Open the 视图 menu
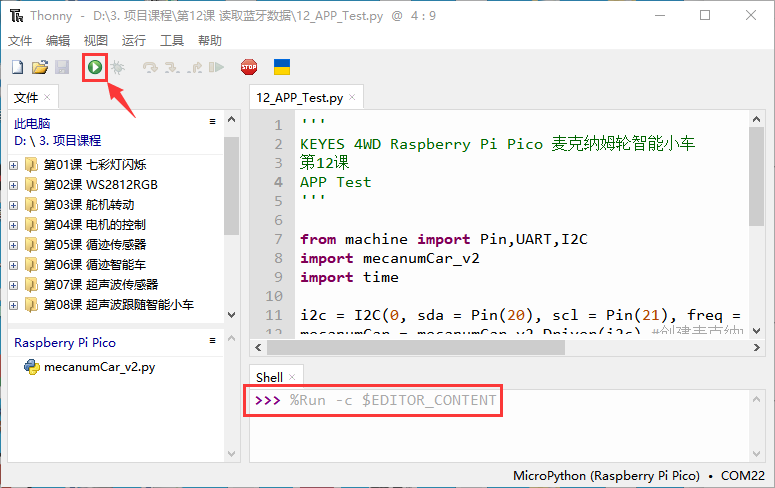This screenshot has width=775, height=488. coord(95,41)
